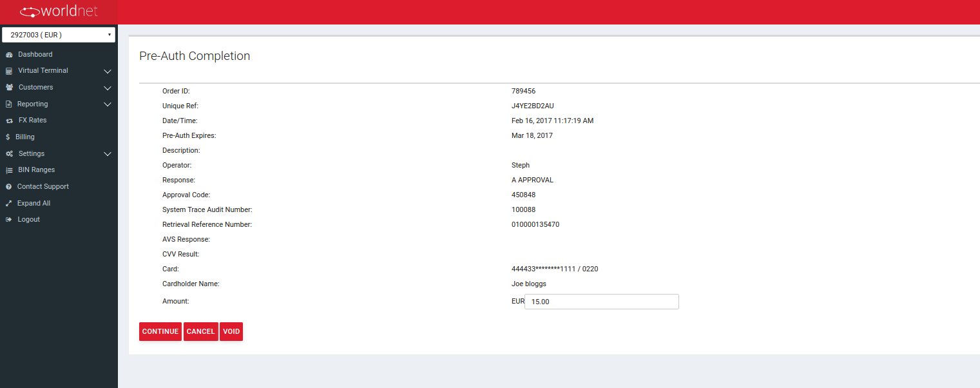Click Expand All in sidebar

pyautogui.click(x=34, y=204)
